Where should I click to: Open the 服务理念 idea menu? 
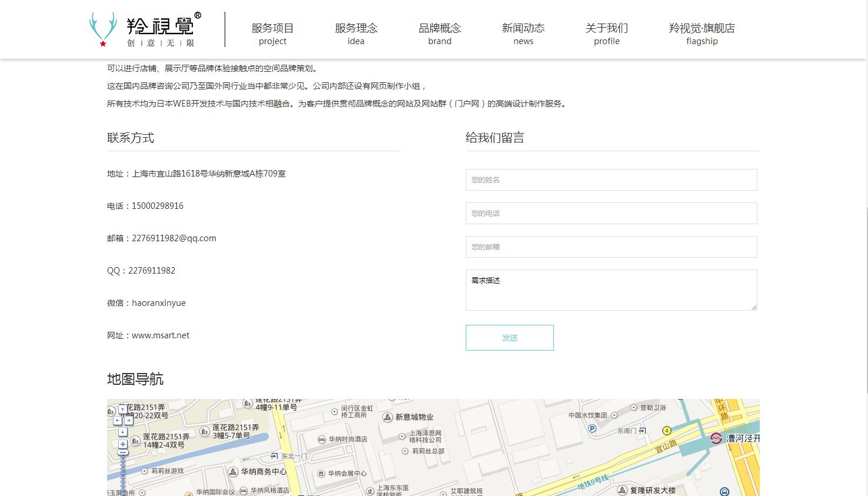tap(356, 34)
